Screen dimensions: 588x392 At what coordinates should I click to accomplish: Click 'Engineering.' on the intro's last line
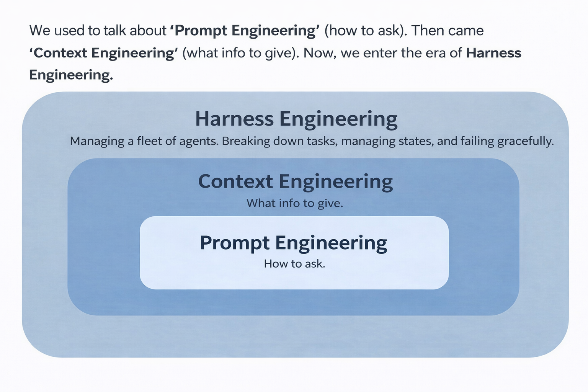click(71, 75)
